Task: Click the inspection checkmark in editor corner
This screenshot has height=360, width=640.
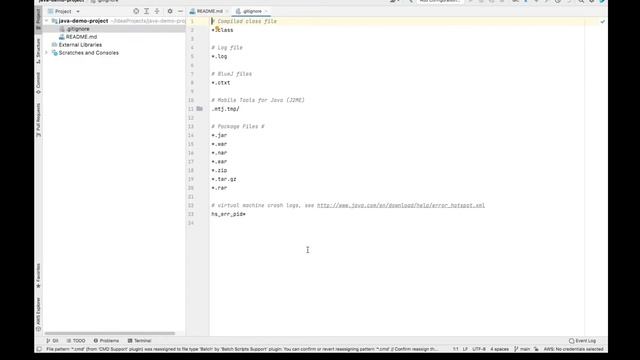Action: [602, 21]
